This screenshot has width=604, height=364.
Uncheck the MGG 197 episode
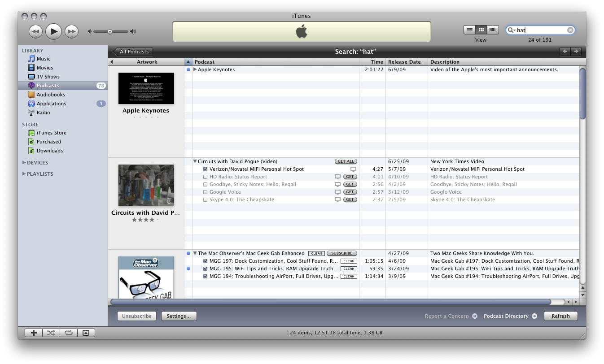(206, 261)
